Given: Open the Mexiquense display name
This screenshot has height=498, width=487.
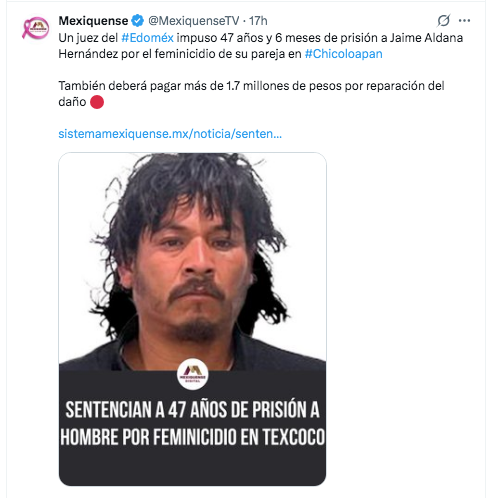Looking at the screenshot, I should point(93,21).
